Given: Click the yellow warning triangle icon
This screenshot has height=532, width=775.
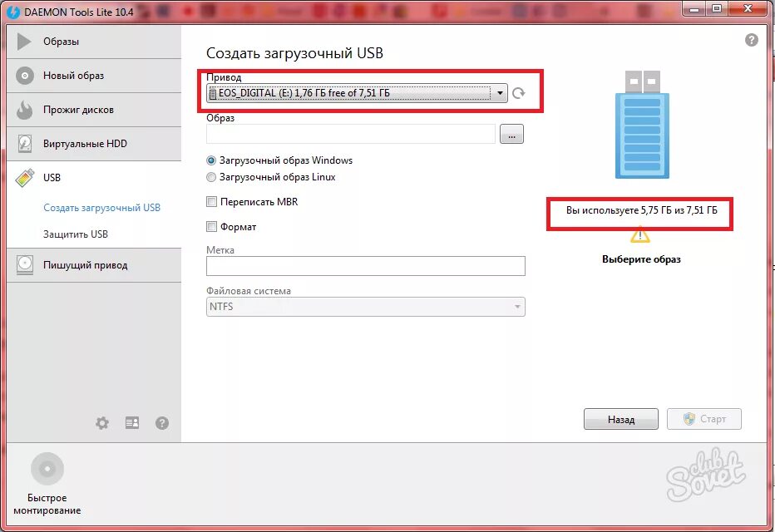Looking at the screenshot, I should point(640,234).
